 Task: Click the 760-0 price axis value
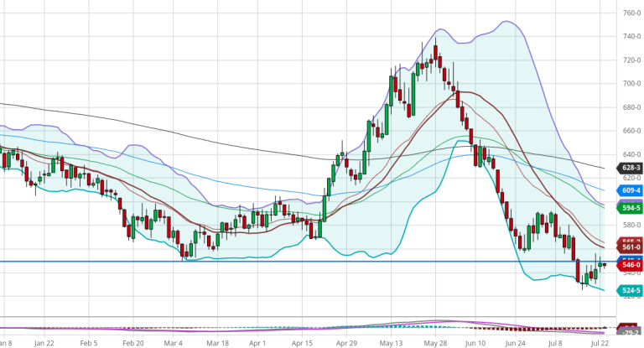click(x=631, y=13)
